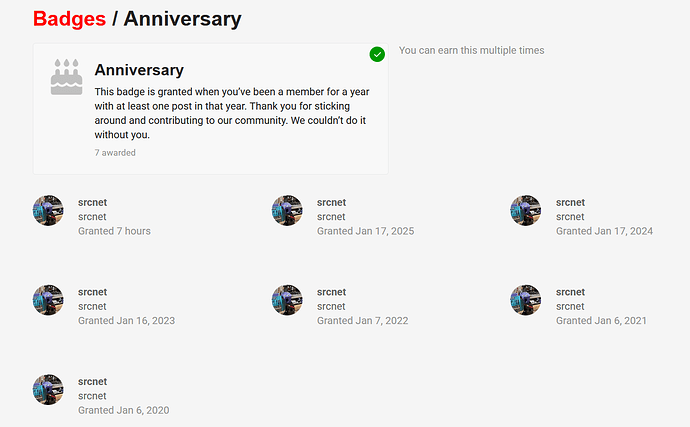690x427 pixels.
Task: Open srcnet username above Granted Jan 6, 2021
Action: coord(572,292)
